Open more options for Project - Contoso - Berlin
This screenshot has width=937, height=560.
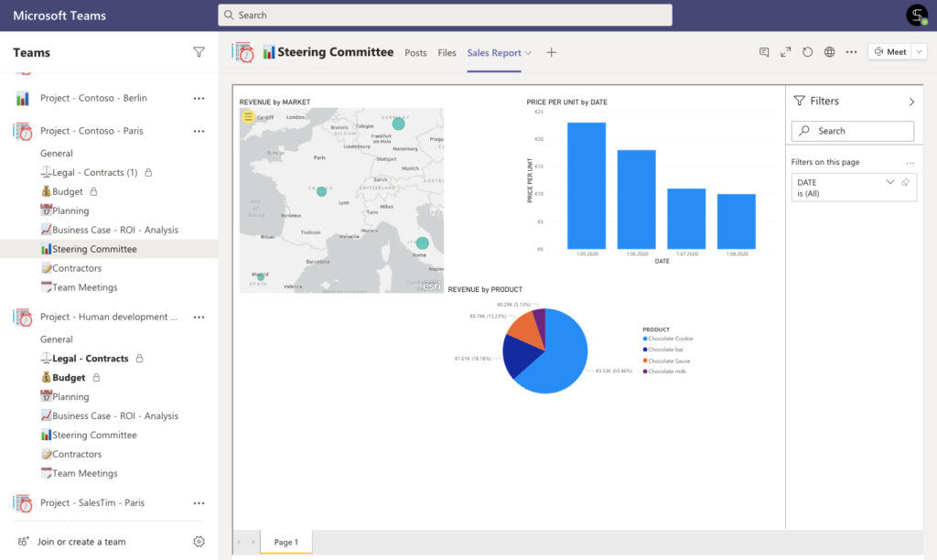click(199, 98)
